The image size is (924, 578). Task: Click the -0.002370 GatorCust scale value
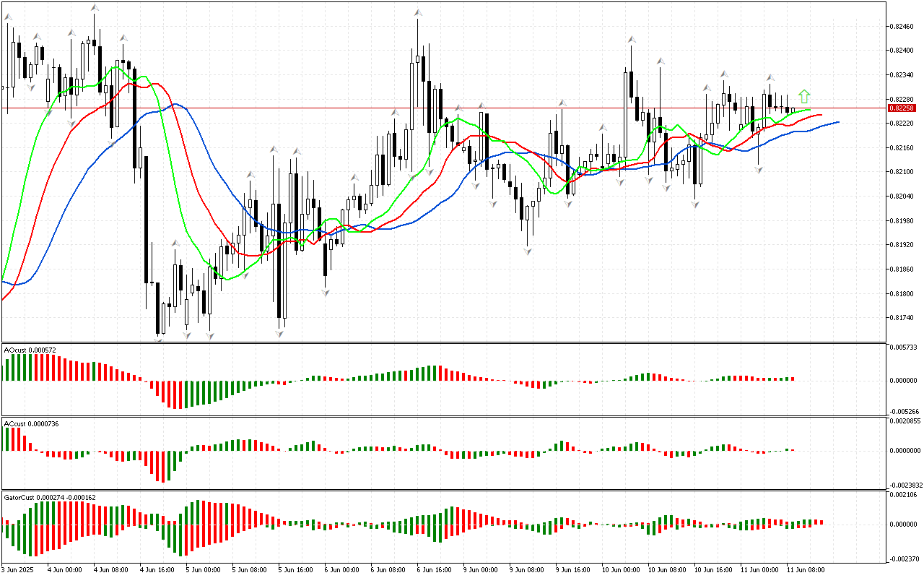coord(904,558)
